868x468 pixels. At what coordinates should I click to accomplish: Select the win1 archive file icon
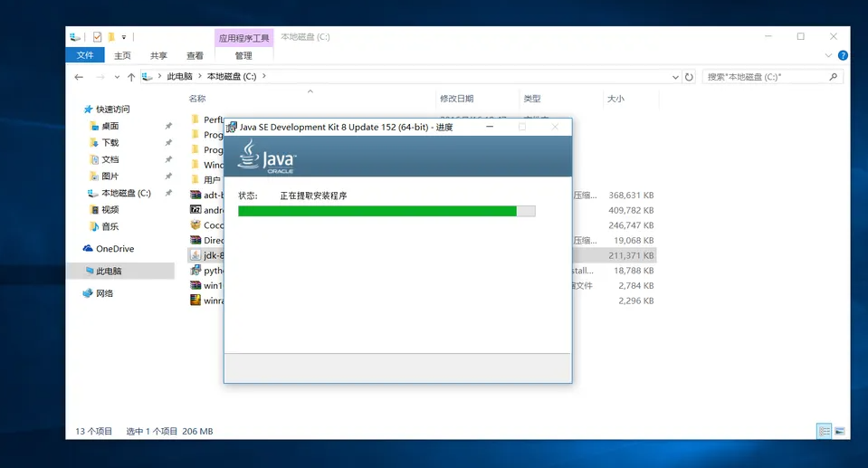click(x=196, y=284)
